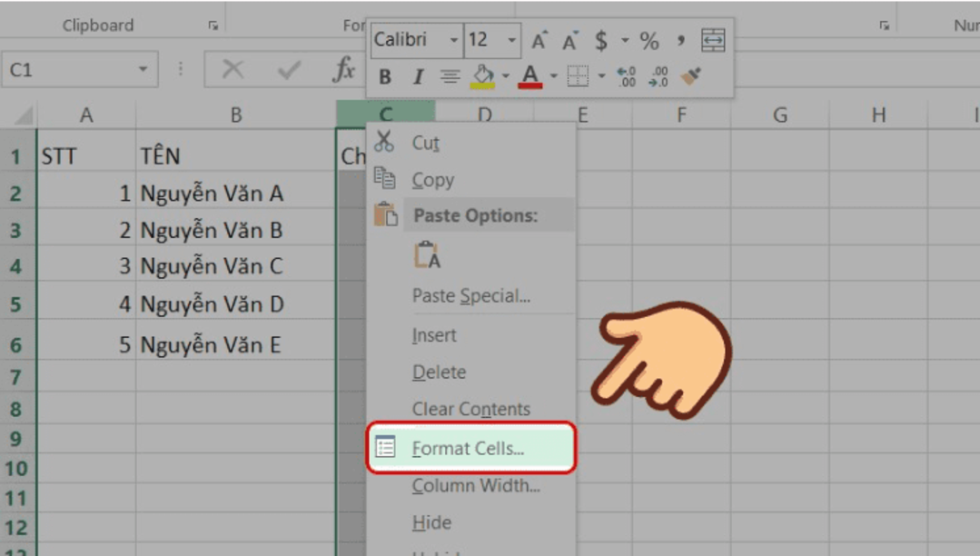Open the Clipboard group dialog launcher
This screenshot has width=980, height=556.
point(213,25)
